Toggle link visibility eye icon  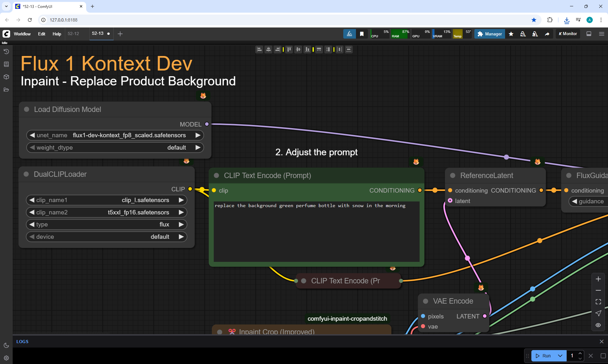click(598, 325)
